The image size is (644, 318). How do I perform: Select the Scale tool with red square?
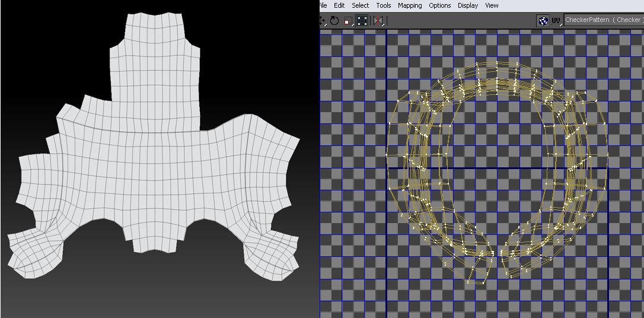tap(348, 21)
